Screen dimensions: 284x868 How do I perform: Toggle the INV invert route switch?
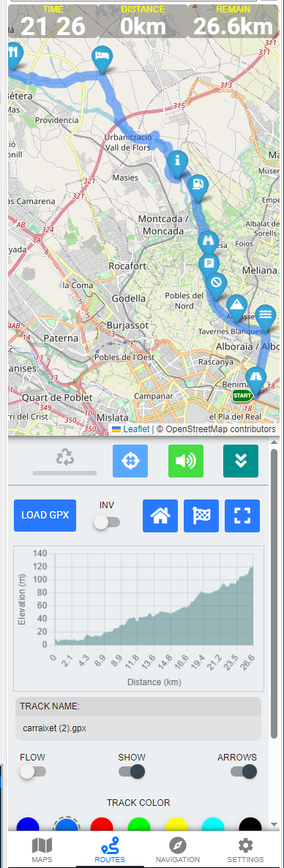pyautogui.click(x=107, y=522)
